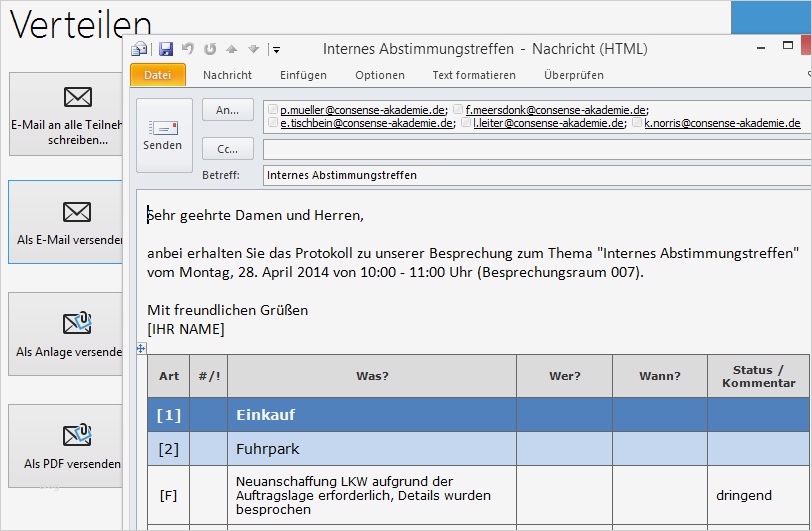Click recipient l.leiter@consense-akademie.de
Viewport: 812px width, 531px height.
click(x=548, y=123)
